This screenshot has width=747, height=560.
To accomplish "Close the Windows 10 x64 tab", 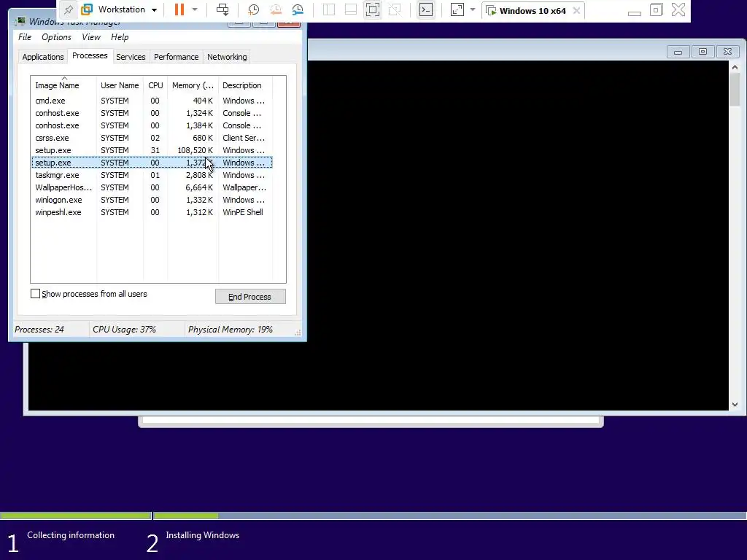I will click(x=576, y=10).
